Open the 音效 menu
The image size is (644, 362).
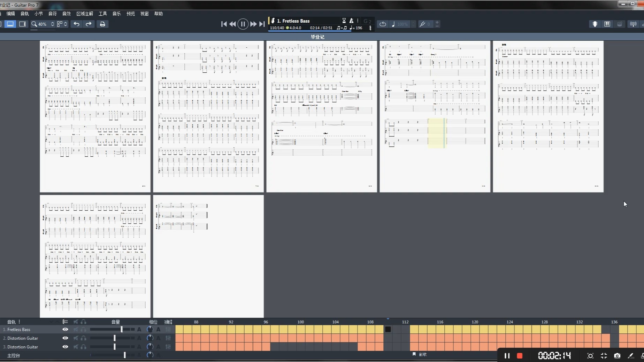pyautogui.click(x=67, y=14)
